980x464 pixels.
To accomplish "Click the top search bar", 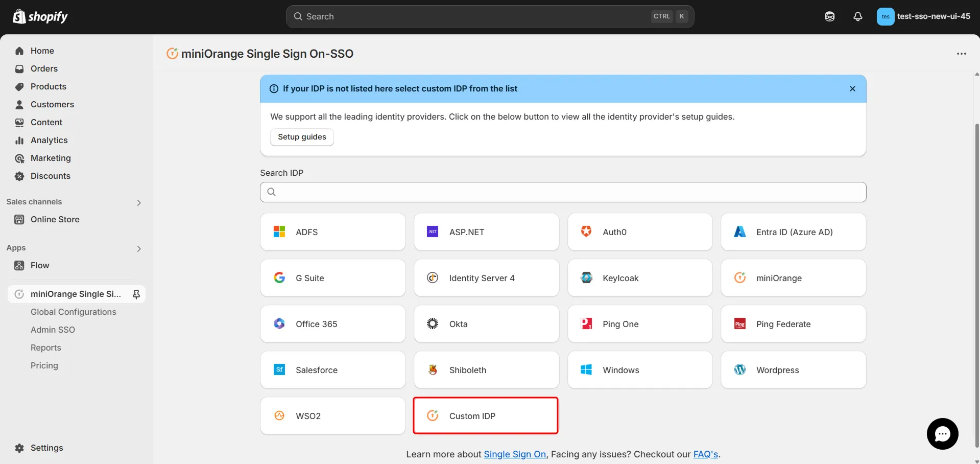I will (490, 16).
